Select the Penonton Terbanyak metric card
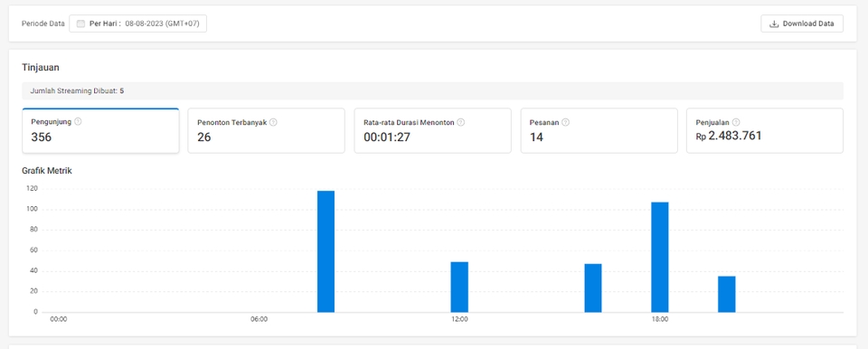868x349 pixels. coord(266,131)
